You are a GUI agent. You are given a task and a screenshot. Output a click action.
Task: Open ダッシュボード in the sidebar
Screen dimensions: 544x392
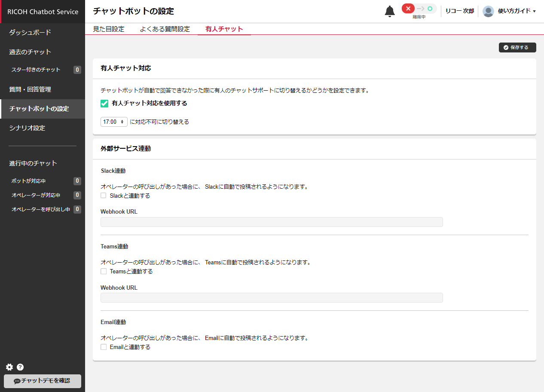tap(30, 32)
